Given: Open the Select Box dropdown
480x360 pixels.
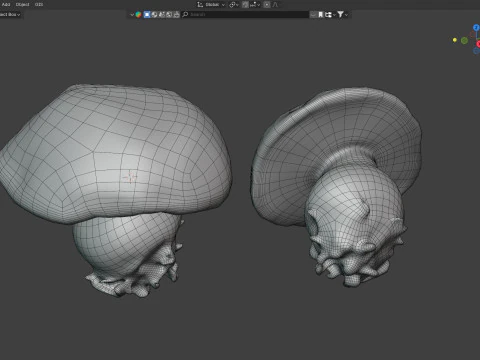Looking at the screenshot, I should pyautogui.click(x=10, y=14).
